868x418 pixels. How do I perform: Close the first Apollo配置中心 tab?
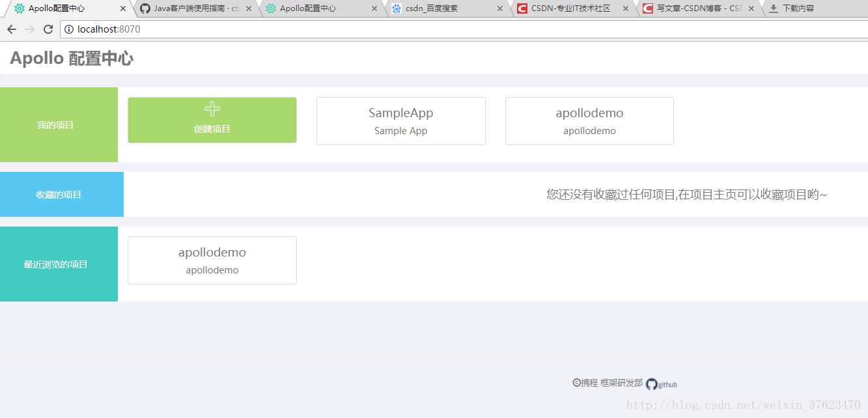click(124, 8)
